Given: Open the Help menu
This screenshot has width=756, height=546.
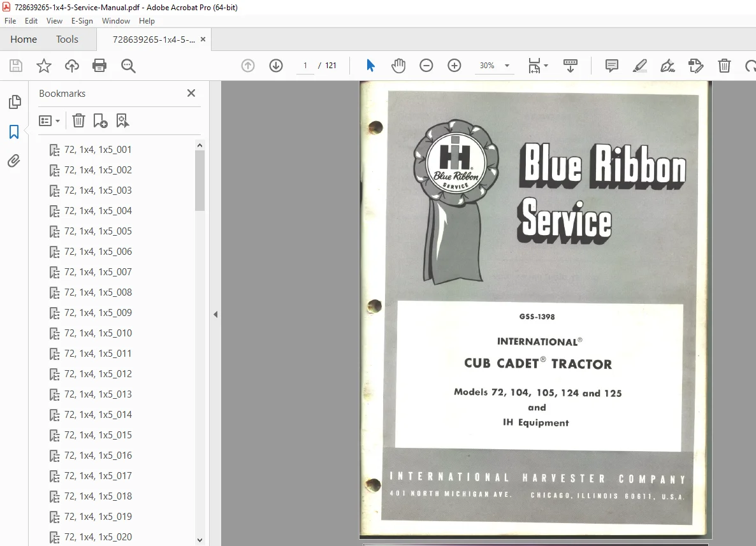Looking at the screenshot, I should [x=147, y=21].
